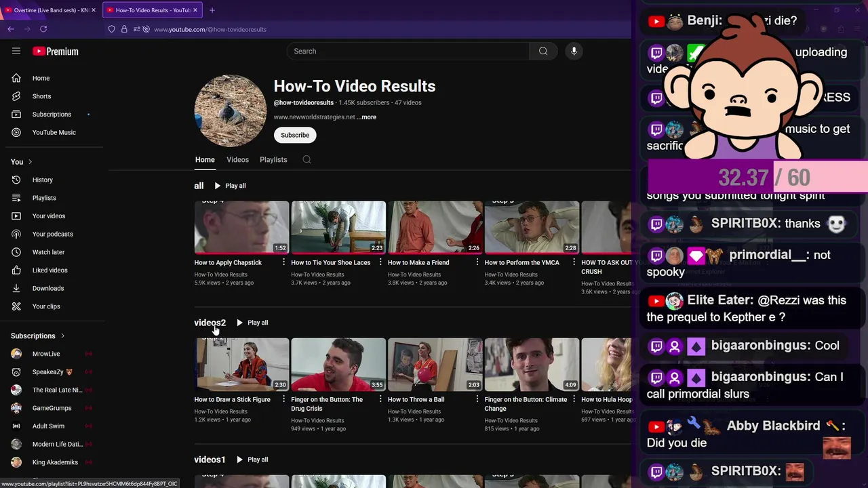This screenshot has height=488, width=868.
Task: Open options for How to Apply Chapstick
Action: click(283, 262)
